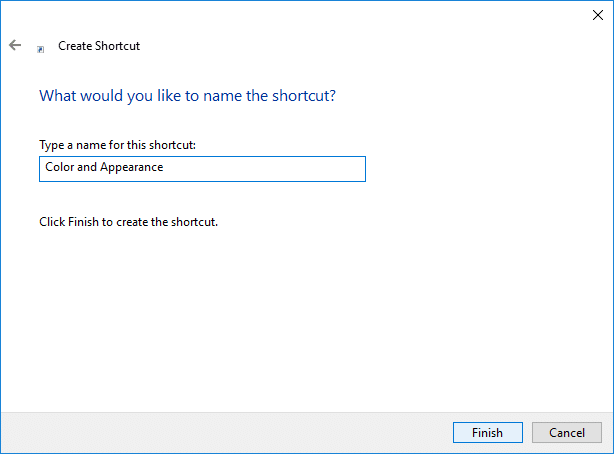Viewport: 614px width, 454px height.
Task: Click the empty right end of name field
Action: 300,168
